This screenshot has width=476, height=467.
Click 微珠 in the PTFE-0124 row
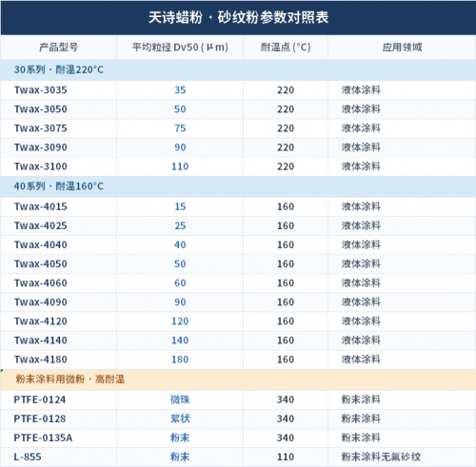click(180, 399)
